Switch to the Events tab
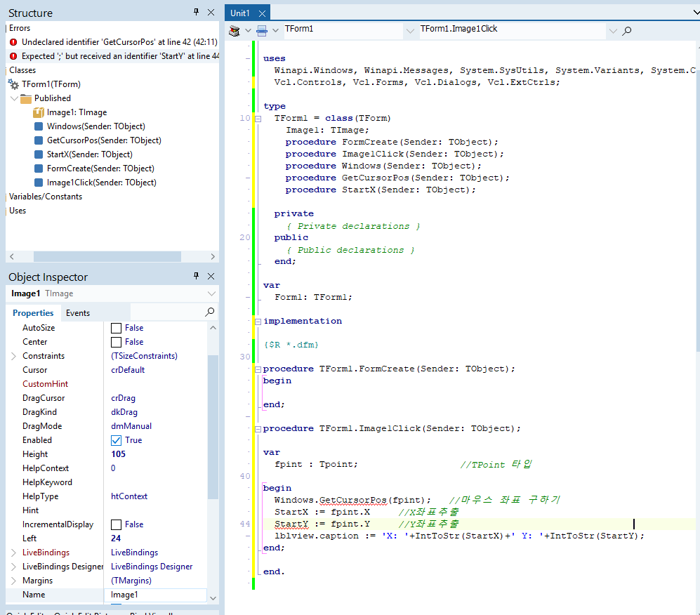 [78, 313]
